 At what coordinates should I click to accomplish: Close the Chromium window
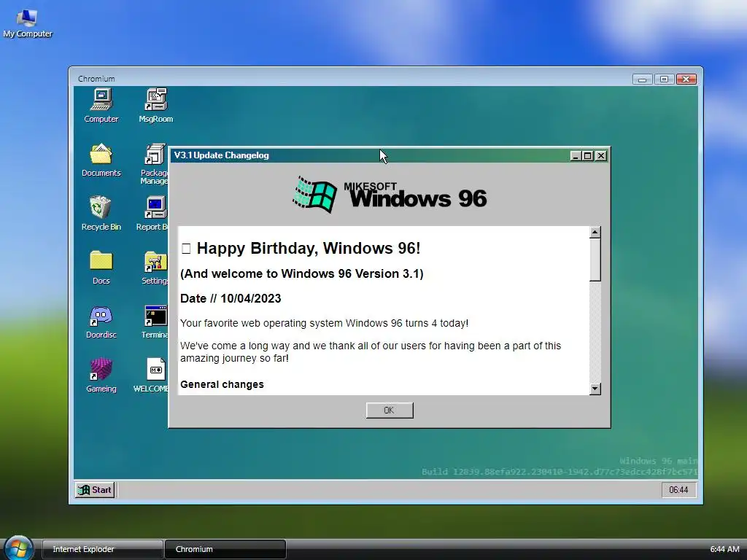click(686, 79)
